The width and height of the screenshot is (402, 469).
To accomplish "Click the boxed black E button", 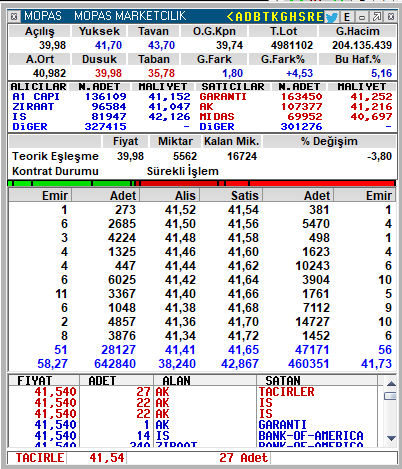I will [347, 17].
